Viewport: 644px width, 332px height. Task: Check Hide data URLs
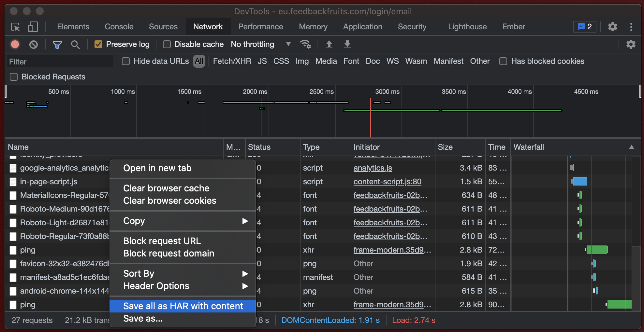(126, 61)
